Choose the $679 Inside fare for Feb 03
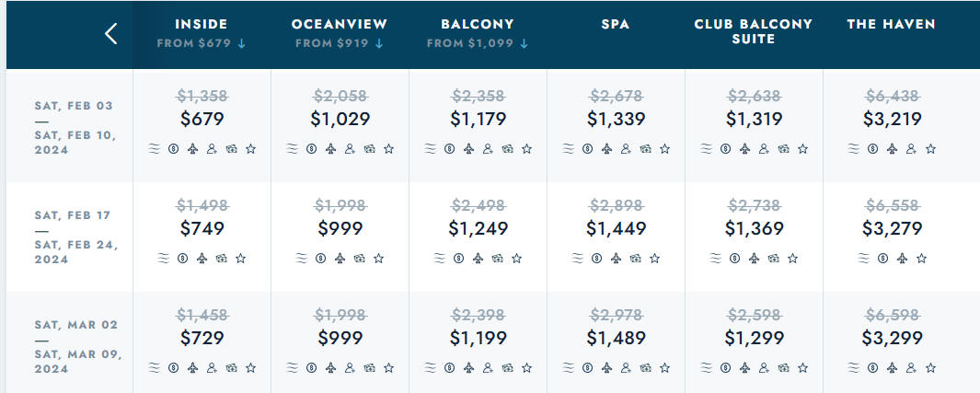Image resolution: width=980 pixels, height=393 pixels. pyautogui.click(x=202, y=119)
